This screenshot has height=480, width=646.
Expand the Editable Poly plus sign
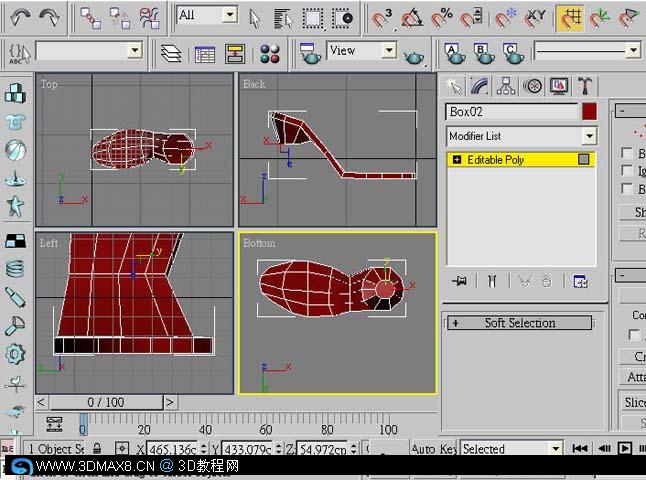[456, 159]
